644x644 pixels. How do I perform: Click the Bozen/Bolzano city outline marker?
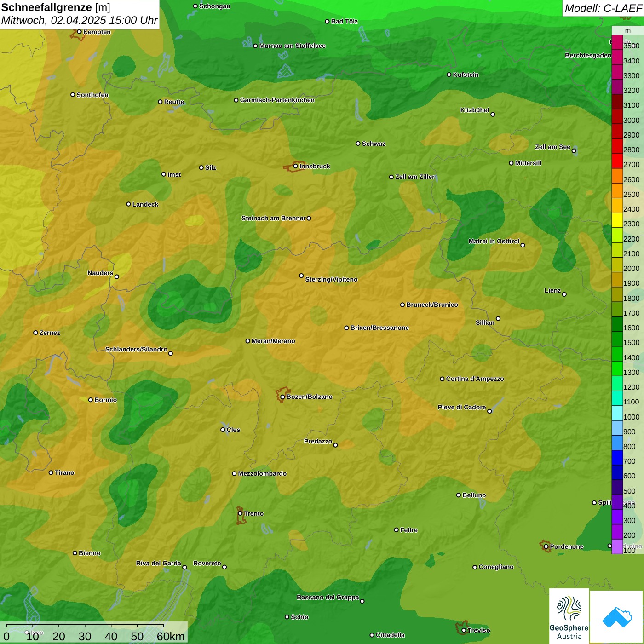click(282, 395)
